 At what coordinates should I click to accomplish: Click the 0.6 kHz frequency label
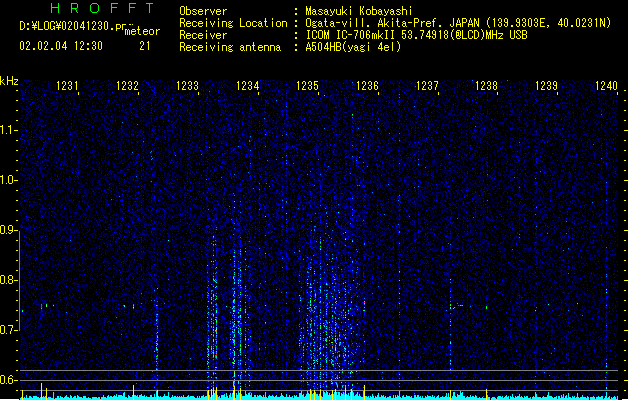tap(9, 380)
